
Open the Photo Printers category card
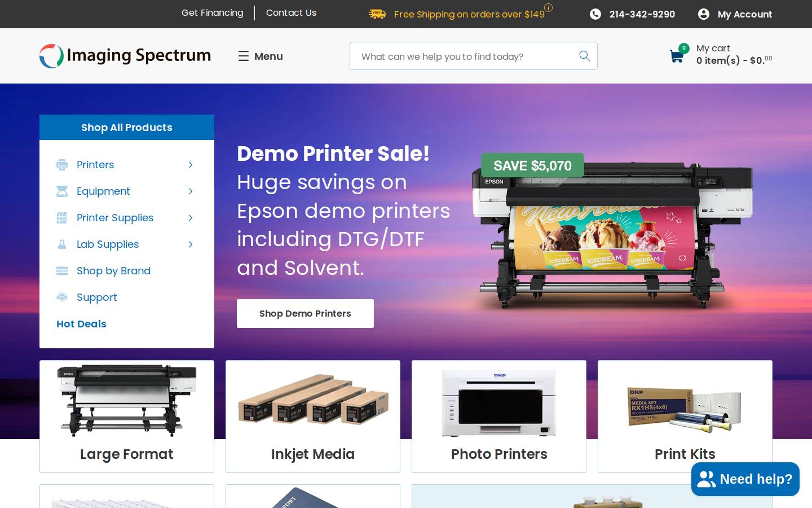pyautogui.click(x=499, y=417)
